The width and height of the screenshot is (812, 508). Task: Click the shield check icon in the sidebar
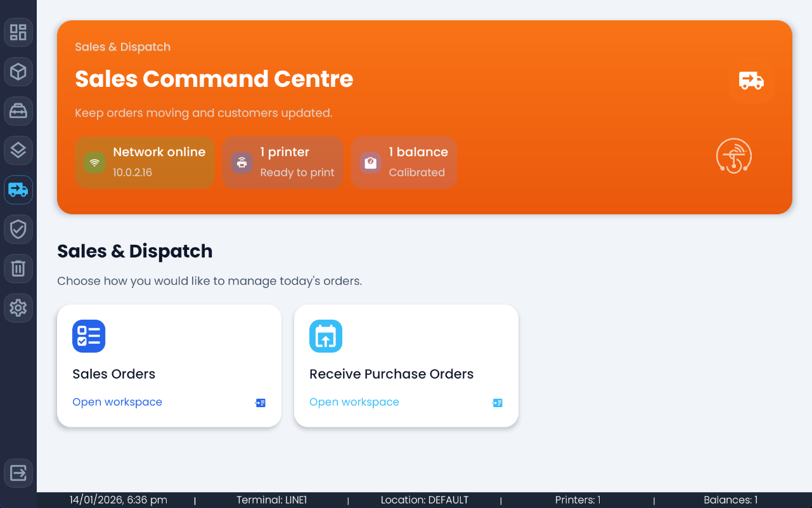(18, 229)
